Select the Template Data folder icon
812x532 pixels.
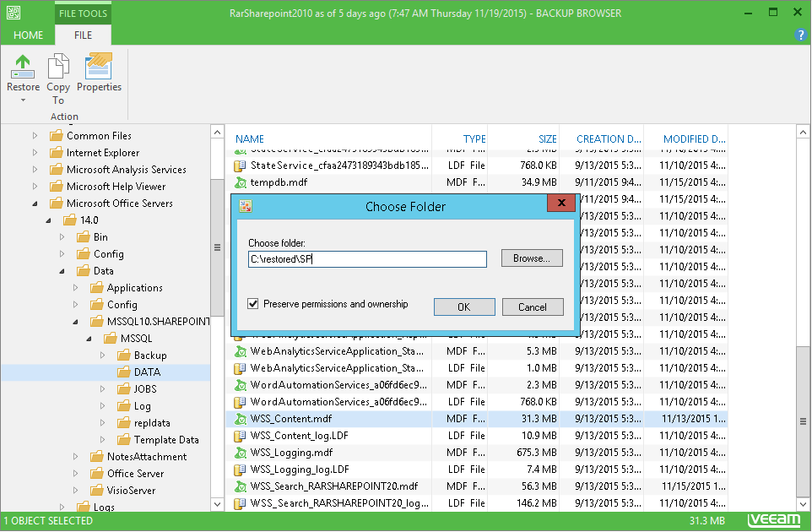[123, 440]
